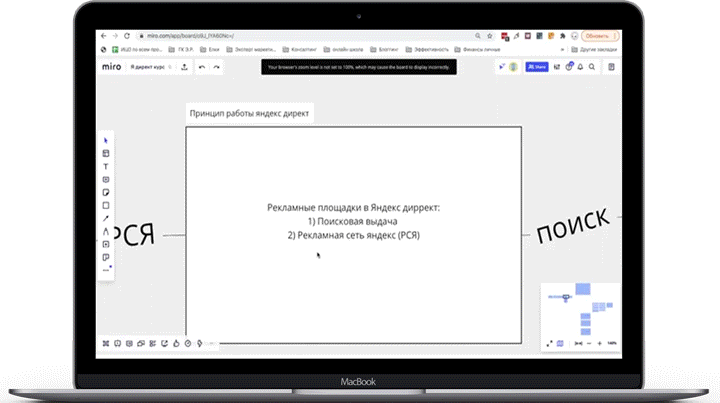This screenshot has width=720, height=403.
Task: Click the frames grid icon in bottom toolbar
Action: click(106, 343)
